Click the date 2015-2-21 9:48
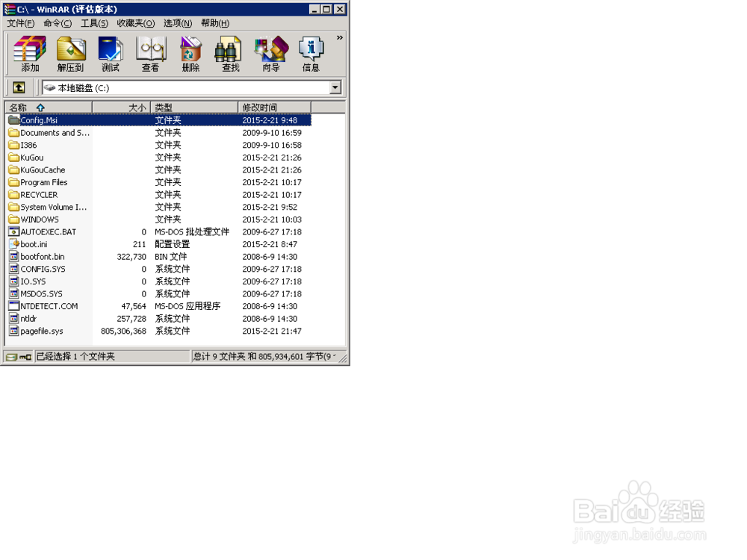This screenshot has height=560, width=747. 270,120
